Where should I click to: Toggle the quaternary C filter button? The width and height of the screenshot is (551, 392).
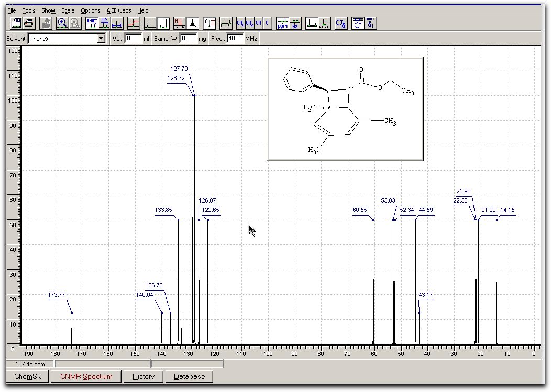tap(268, 23)
